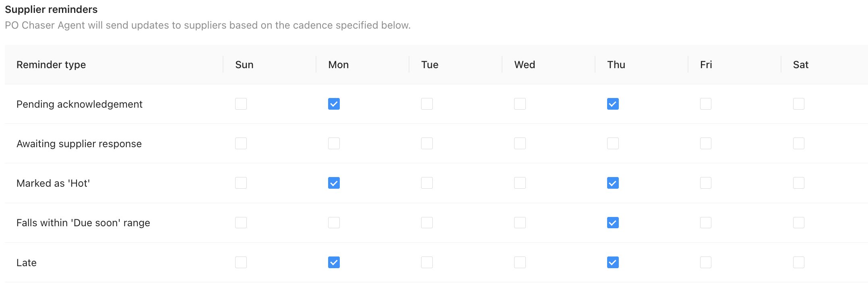Screen dimensions: 868x296
Task: Enable Monday for Falls within 'Due soon' range
Action: tap(334, 222)
